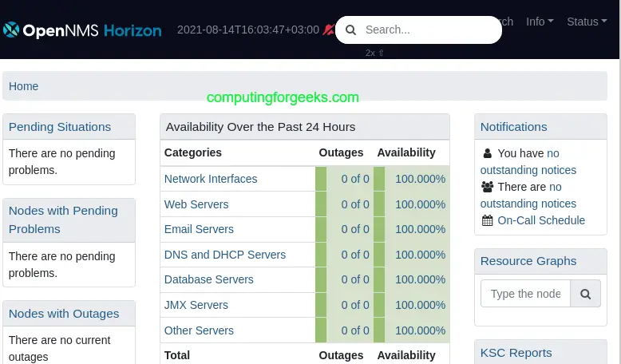Open the On-Call Schedule link
Image resolution: width=621 pixels, height=364 pixels.
(x=541, y=220)
